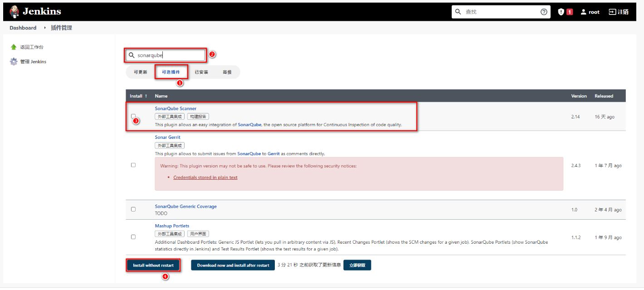The height and width of the screenshot is (290, 644).
Task: Switch to the 可选插件 tab
Action: pyautogui.click(x=171, y=72)
